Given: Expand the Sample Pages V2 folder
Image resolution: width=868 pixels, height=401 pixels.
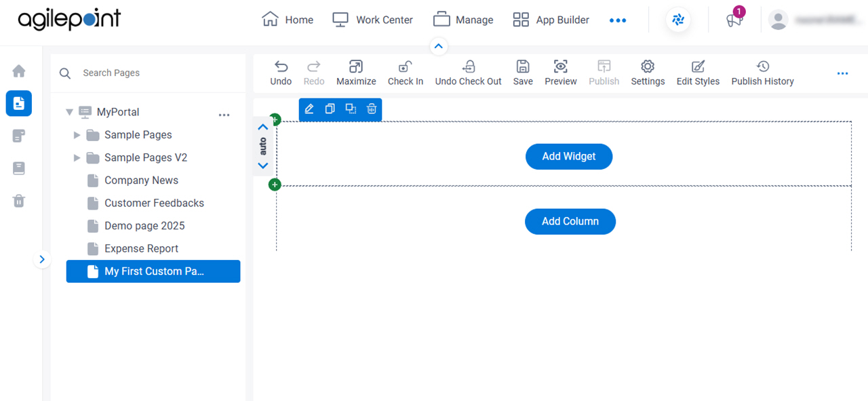Looking at the screenshot, I should point(77,157).
